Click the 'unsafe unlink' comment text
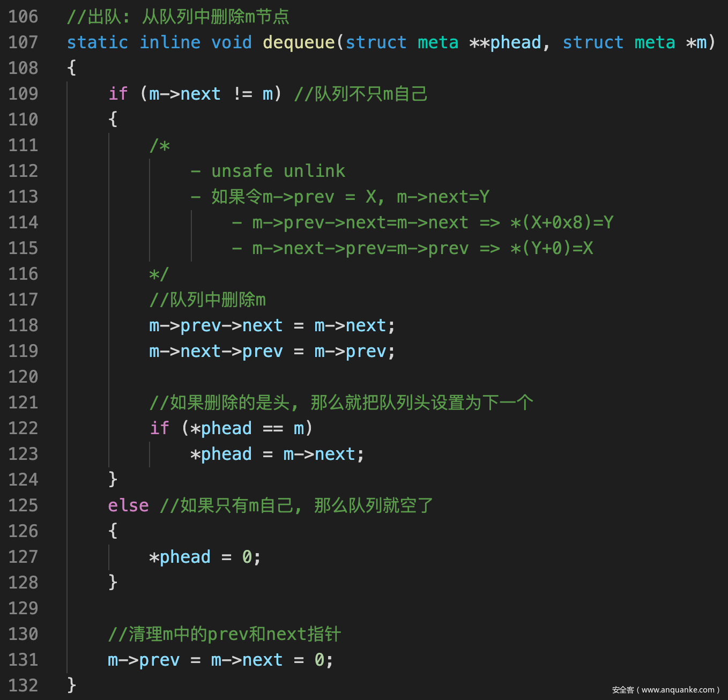The width and height of the screenshot is (728, 700). [278, 171]
